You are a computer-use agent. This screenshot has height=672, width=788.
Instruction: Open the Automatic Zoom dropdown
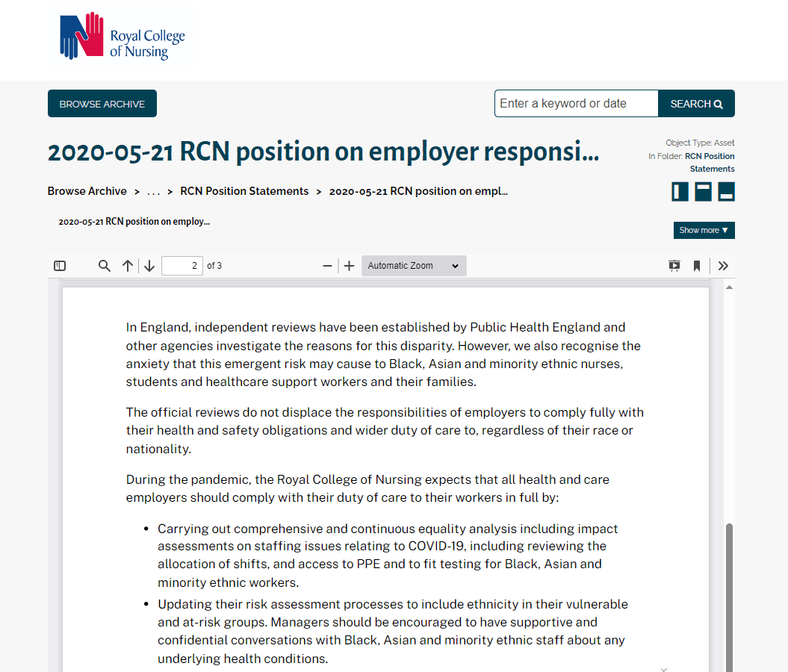click(414, 266)
